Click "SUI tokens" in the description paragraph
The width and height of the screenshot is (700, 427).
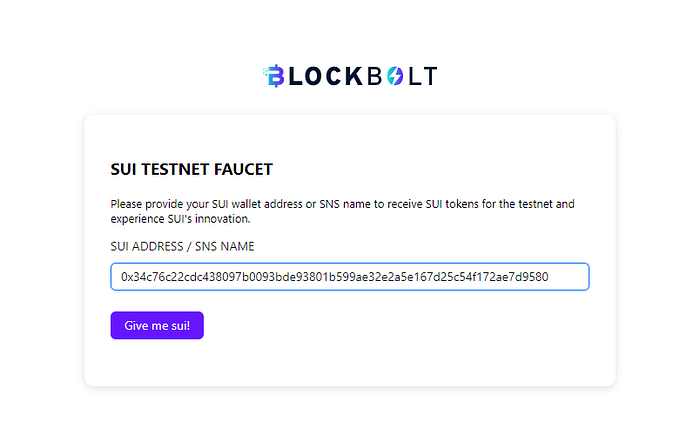coord(452,204)
